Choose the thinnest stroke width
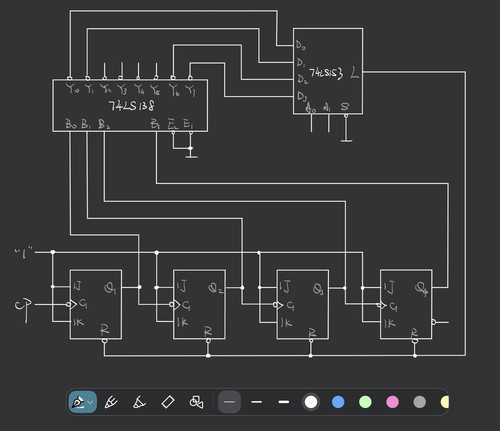The height and width of the screenshot is (431, 500). tap(229, 402)
